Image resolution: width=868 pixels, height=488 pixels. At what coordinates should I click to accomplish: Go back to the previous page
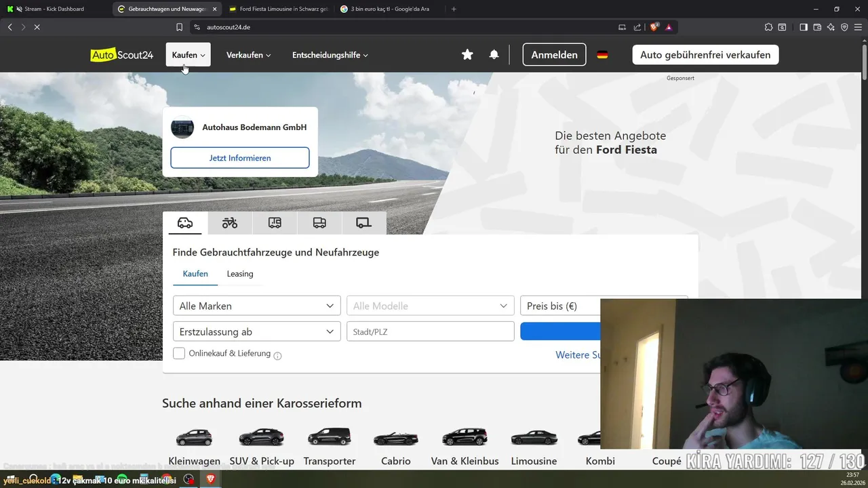tap(9, 27)
